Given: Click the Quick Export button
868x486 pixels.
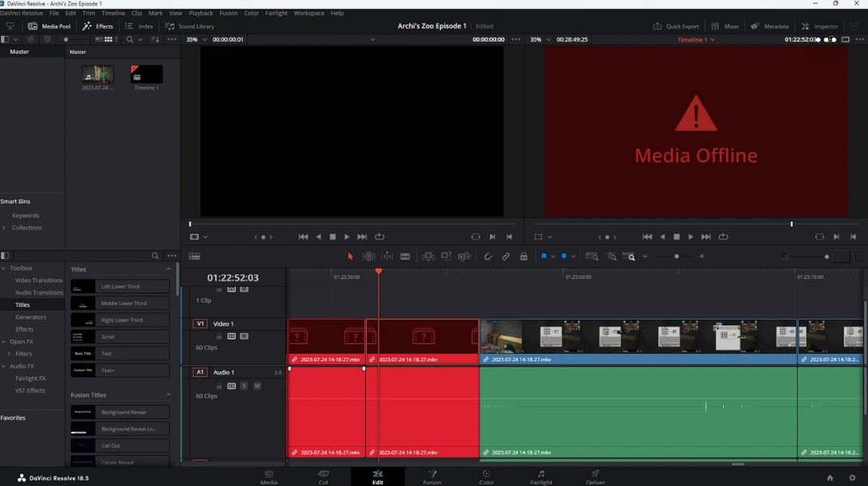Looking at the screenshot, I should [x=676, y=26].
